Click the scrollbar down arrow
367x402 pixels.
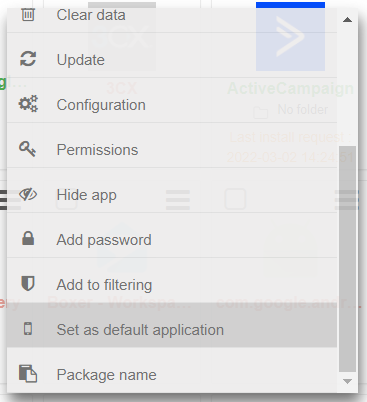347,381
